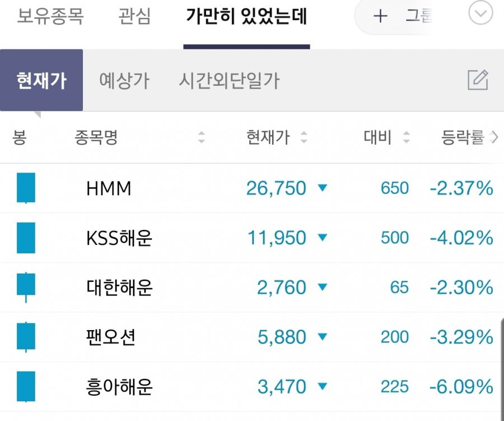The height and width of the screenshot is (421, 504).
Task: Sort by 종목명 column arrows
Action: pos(202,137)
